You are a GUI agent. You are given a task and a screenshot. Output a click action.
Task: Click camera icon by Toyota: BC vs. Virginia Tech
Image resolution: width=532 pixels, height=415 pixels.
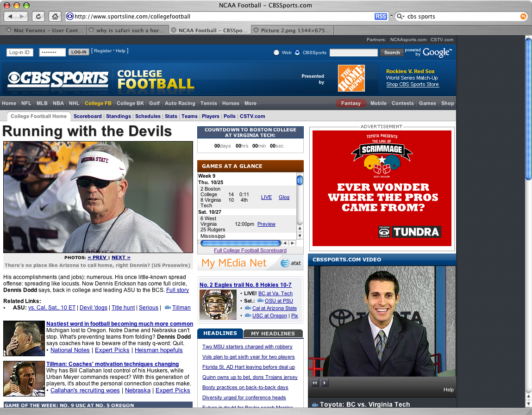[315, 405]
